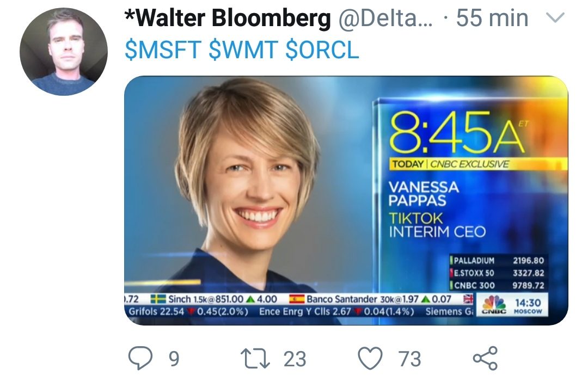Click the like count 73
588x387 pixels.
click(409, 359)
